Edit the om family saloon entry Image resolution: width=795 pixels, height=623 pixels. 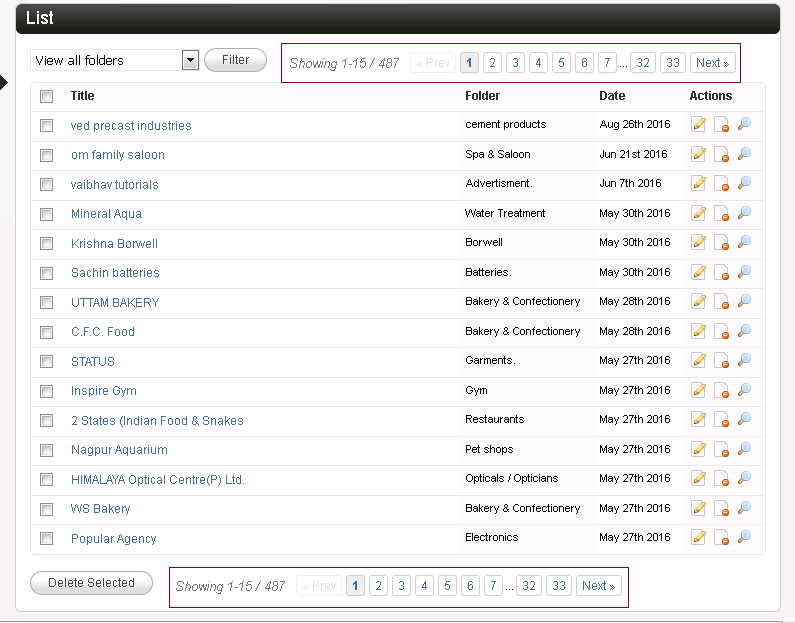tap(699, 154)
